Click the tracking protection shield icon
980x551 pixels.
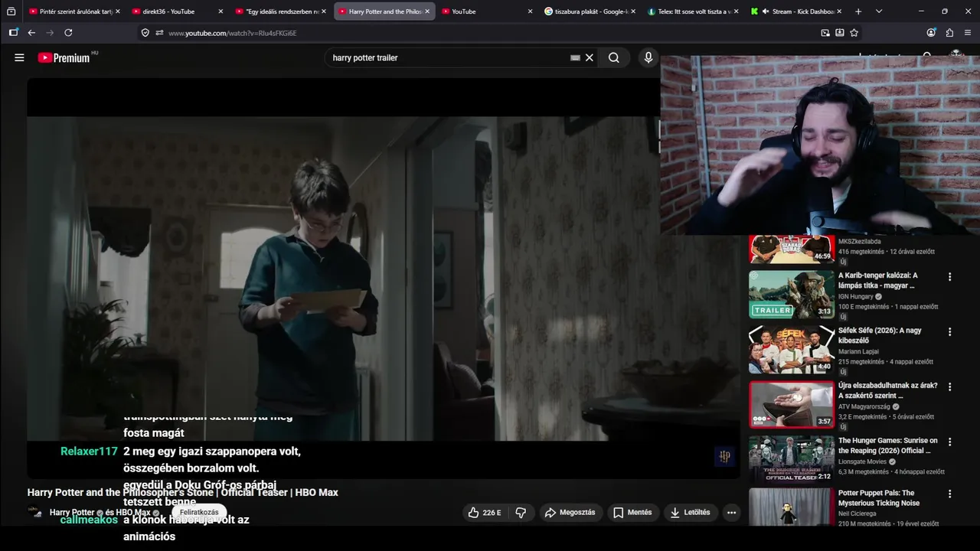pyautogui.click(x=145, y=33)
